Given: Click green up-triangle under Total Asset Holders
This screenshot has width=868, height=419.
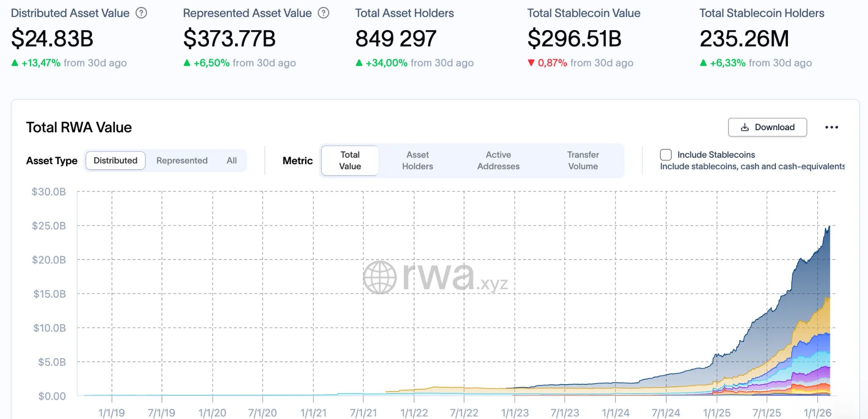Looking at the screenshot, I should coord(359,63).
